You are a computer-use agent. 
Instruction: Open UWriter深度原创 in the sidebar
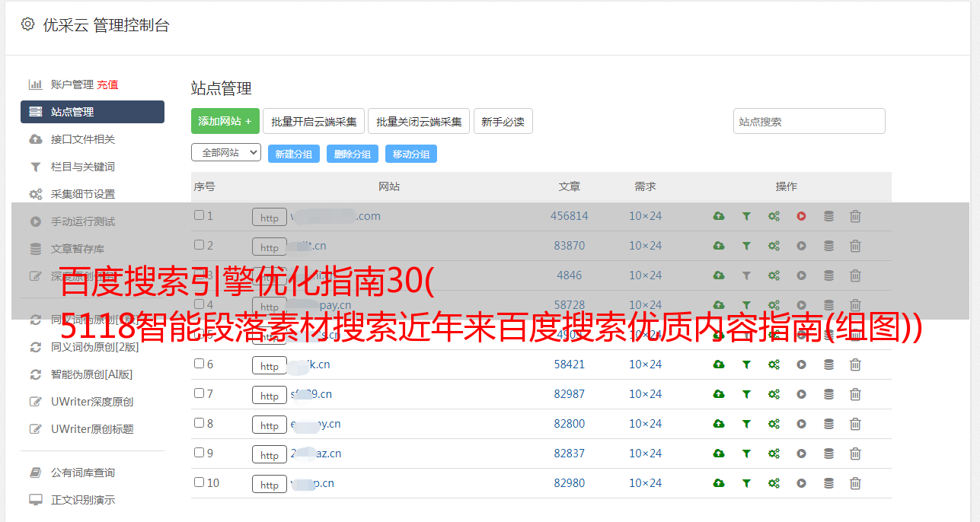point(92,402)
